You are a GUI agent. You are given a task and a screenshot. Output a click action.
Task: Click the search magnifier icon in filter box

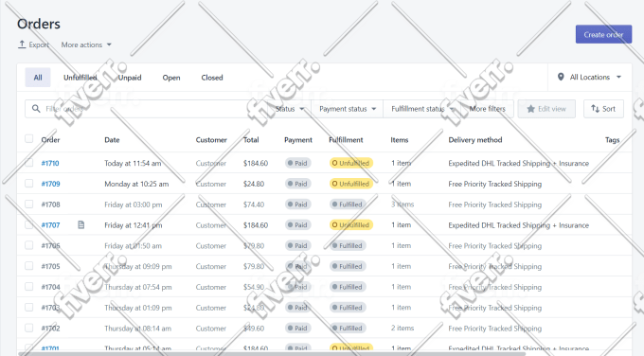[x=36, y=108]
